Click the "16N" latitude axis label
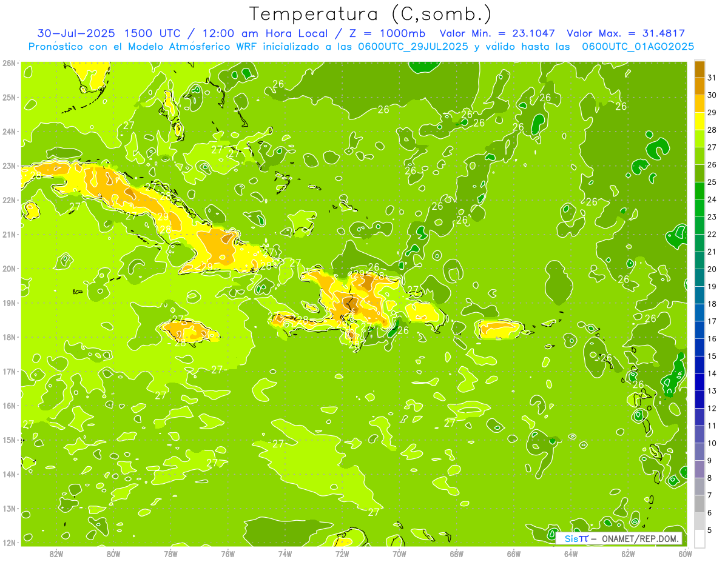Image resolution: width=728 pixels, height=562 pixels. click(8, 406)
